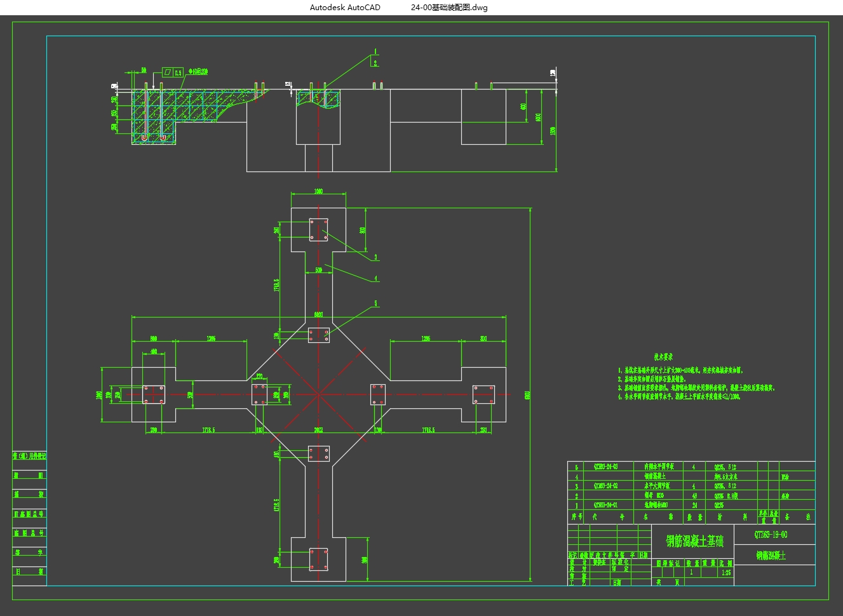
Task: Click the 1000 dimension above top footing
Action: coord(318,191)
